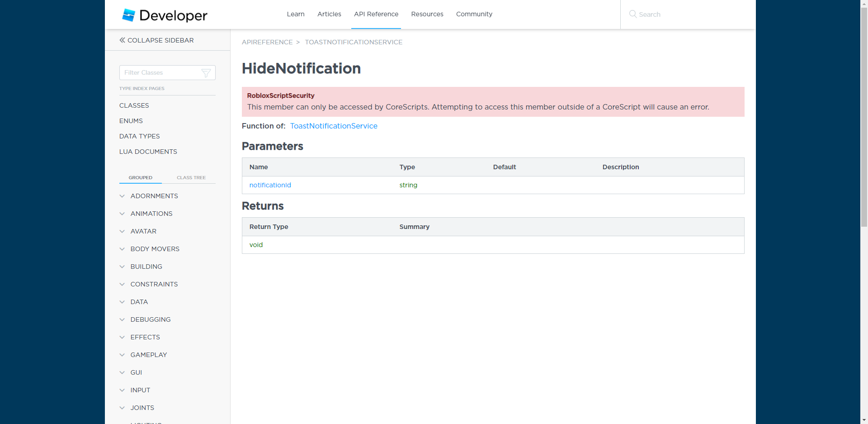Open the Community menu item
The image size is (868, 424).
click(474, 14)
